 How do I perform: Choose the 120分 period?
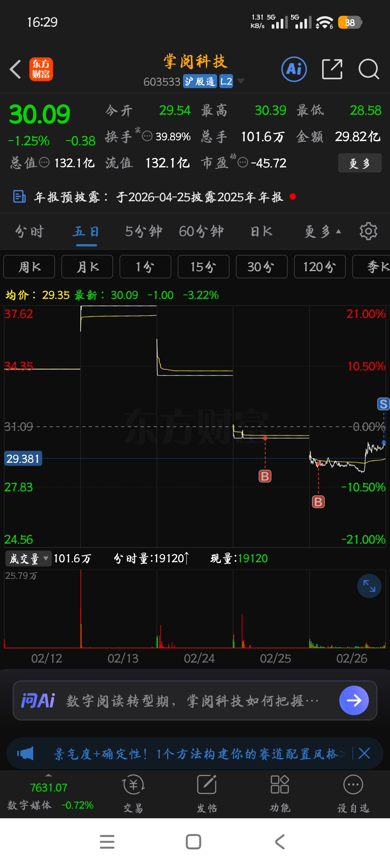coord(320,267)
